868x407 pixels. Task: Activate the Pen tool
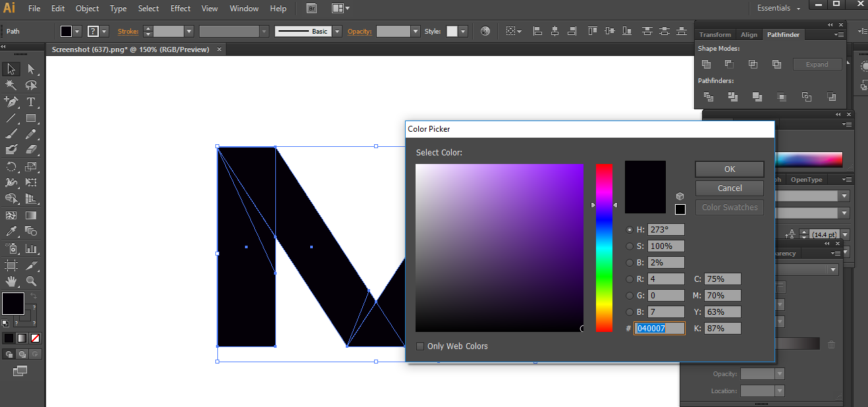[x=11, y=101]
